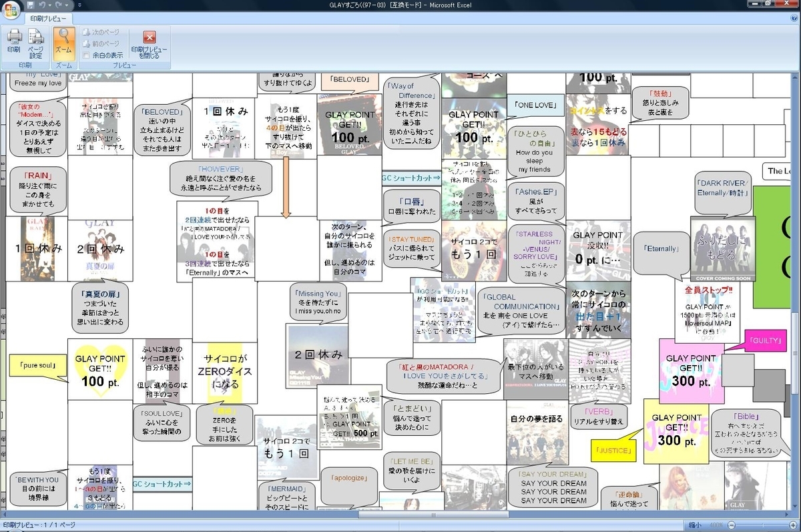The image size is (801, 532).
Task: Expand the Redo history dropdown arrow
Action: (x=66, y=5)
